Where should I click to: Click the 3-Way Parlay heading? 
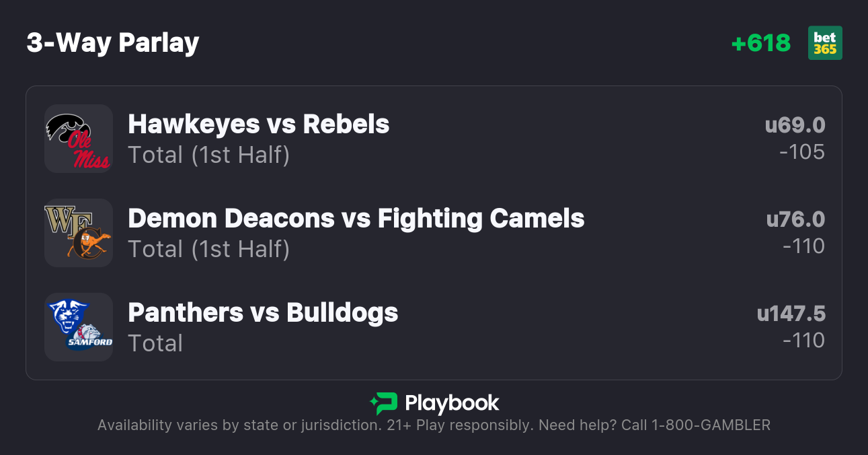pyautogui.click(x=113, y=43)
